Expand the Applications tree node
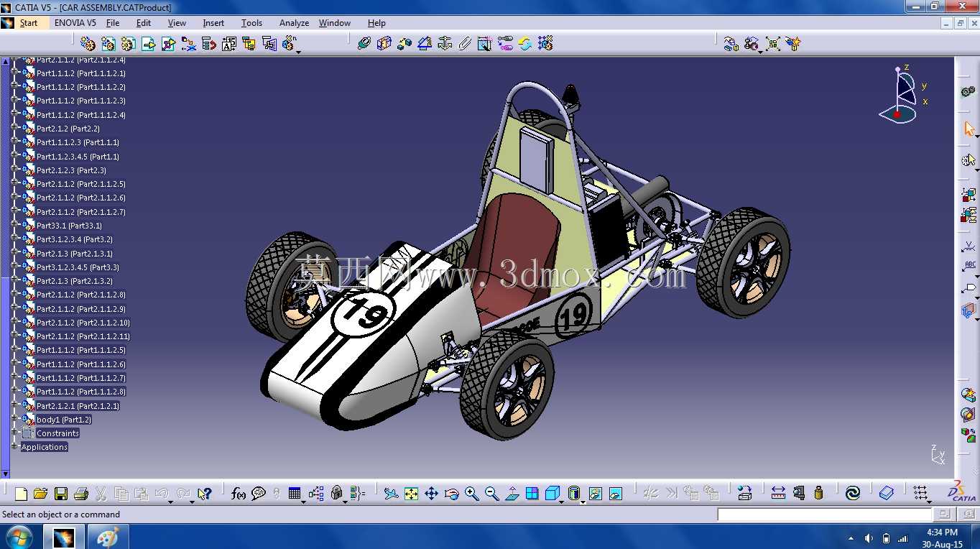The width and height of the screenshot is (980, 549). (14, 446)
